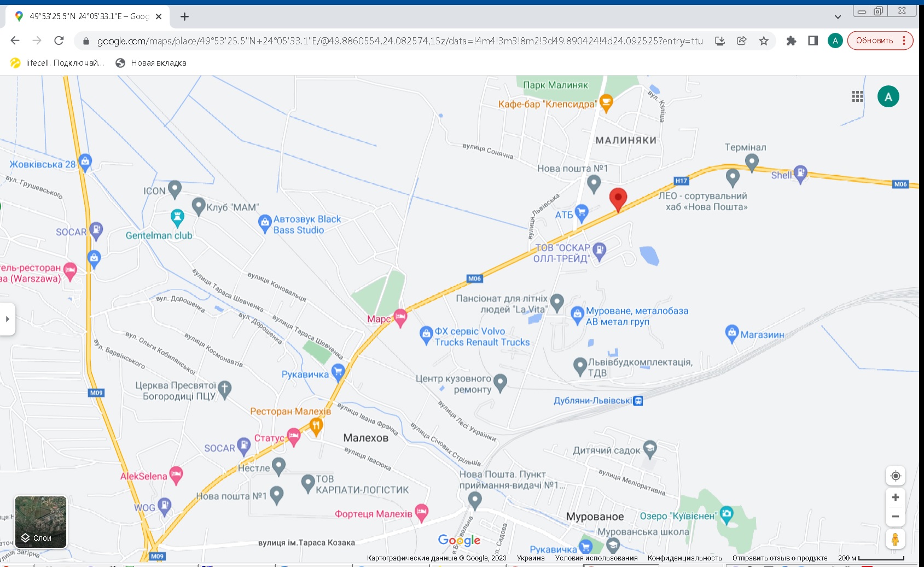Zoom in on the map
The height and width of the screenshot is (567, 924).
pos(896,497)
